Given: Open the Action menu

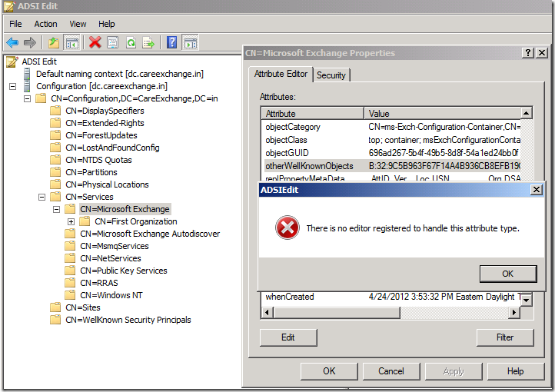Looking at the screenshot, I should (x=45, y=24).
